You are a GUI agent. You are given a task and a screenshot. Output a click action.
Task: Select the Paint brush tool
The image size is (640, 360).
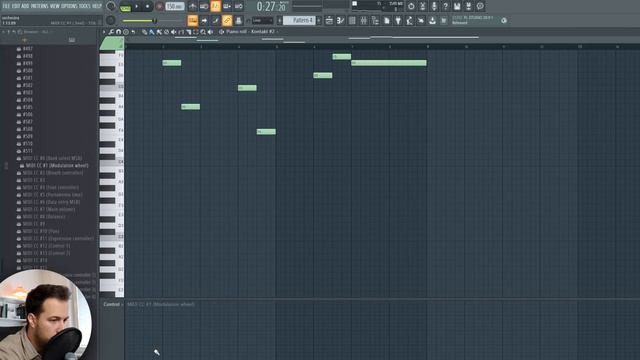pyautogui.click(x=152, y=32)
